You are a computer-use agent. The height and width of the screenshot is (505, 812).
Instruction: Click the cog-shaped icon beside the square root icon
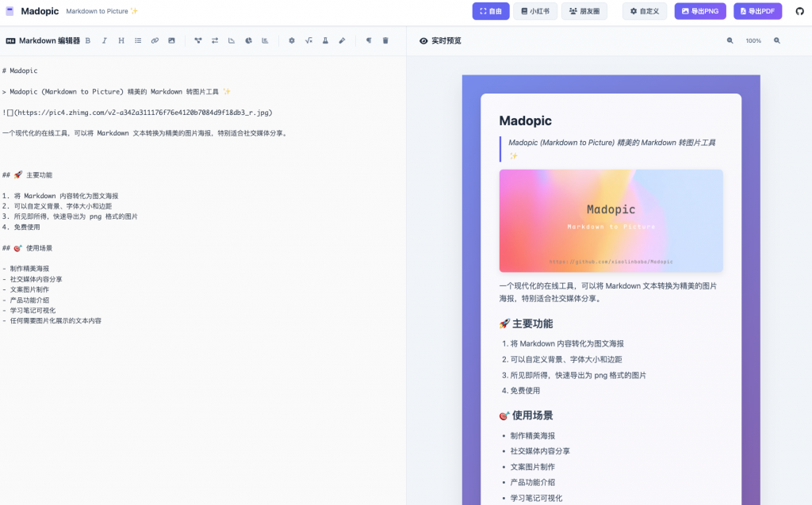[292, 40]
